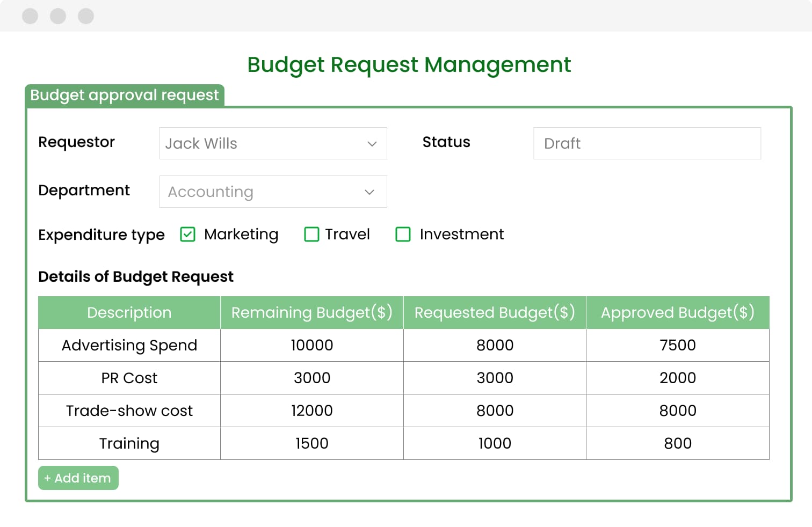Expand the Department dropdown chevron
This screenshot has height=527, width=812.
[369, 192]
